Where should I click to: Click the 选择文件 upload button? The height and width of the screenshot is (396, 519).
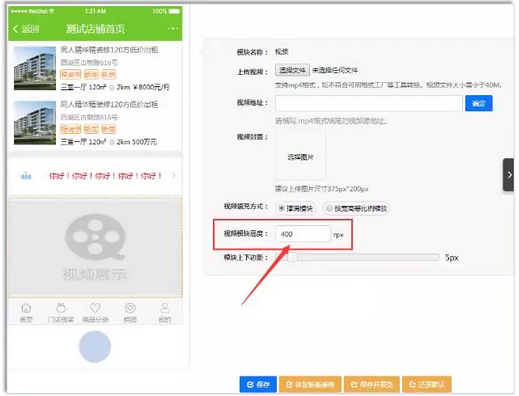tap(292, 70)
